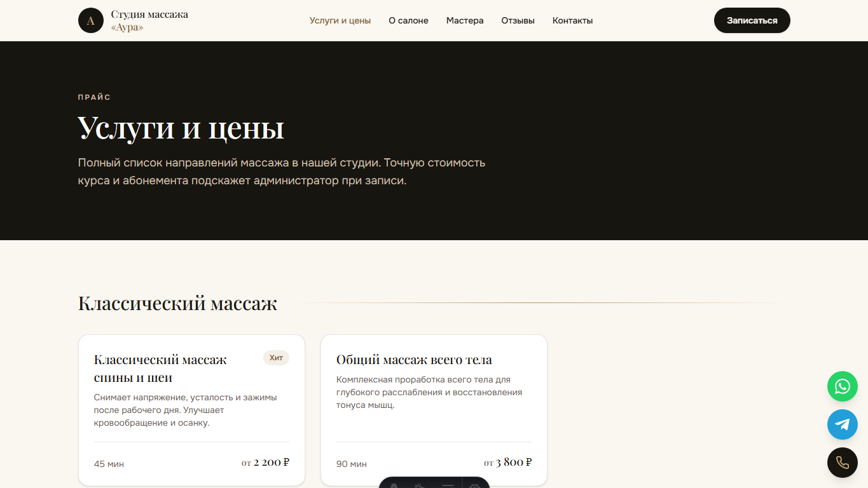Screen dimensions: 868x488
Task: Open «Услуги и цены» menu item
Action: coord(340,20)
